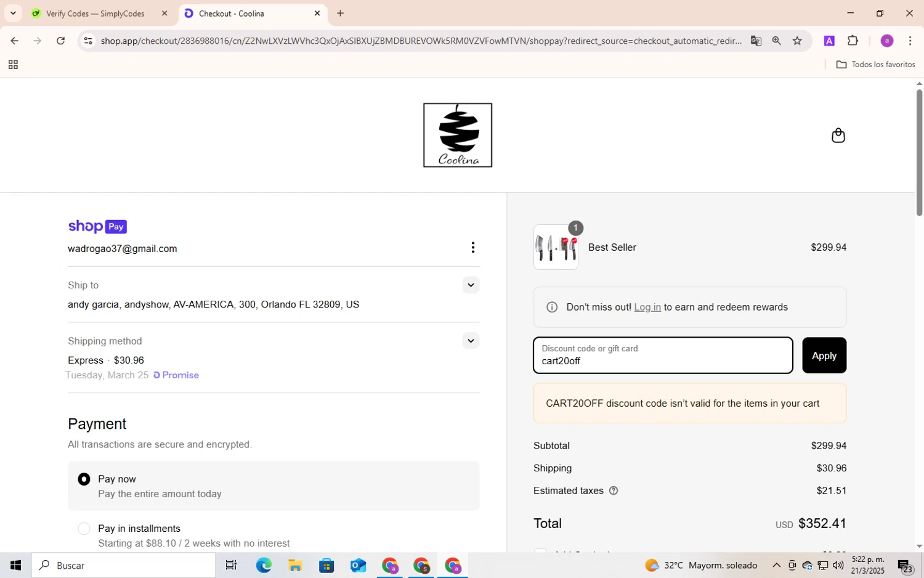Open a new browser tab
The width and height of the screenshot is (924, 578).
[x=340, y=13]
